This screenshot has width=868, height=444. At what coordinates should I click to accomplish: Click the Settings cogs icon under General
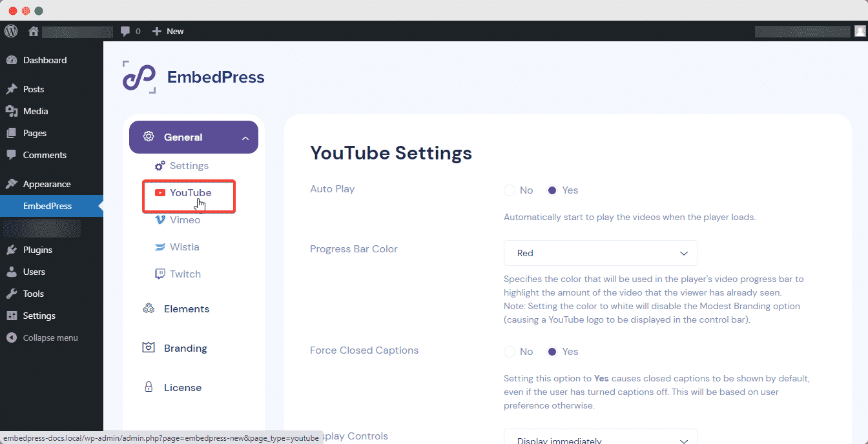tap(160, 166)
